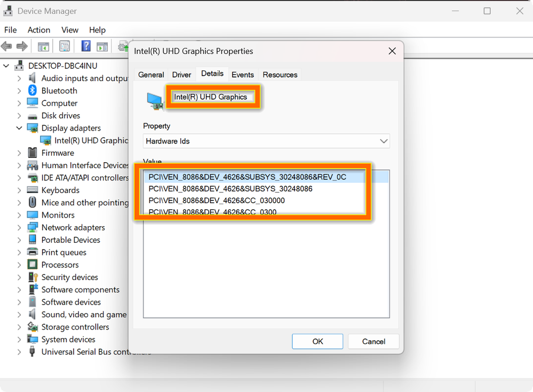Expand the Bluetooth tree node

(x=19, y=91)
